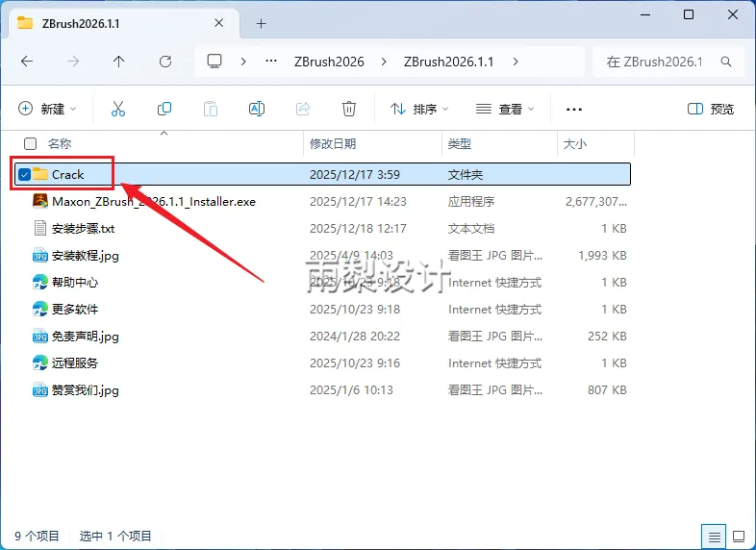Sort by 名称 column header

(x=60, y=143)
